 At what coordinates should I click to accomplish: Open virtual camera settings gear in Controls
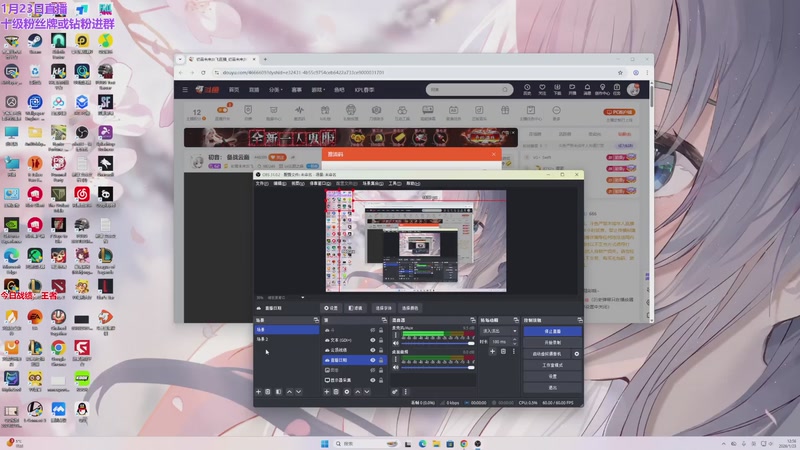(x=577, y=354)
